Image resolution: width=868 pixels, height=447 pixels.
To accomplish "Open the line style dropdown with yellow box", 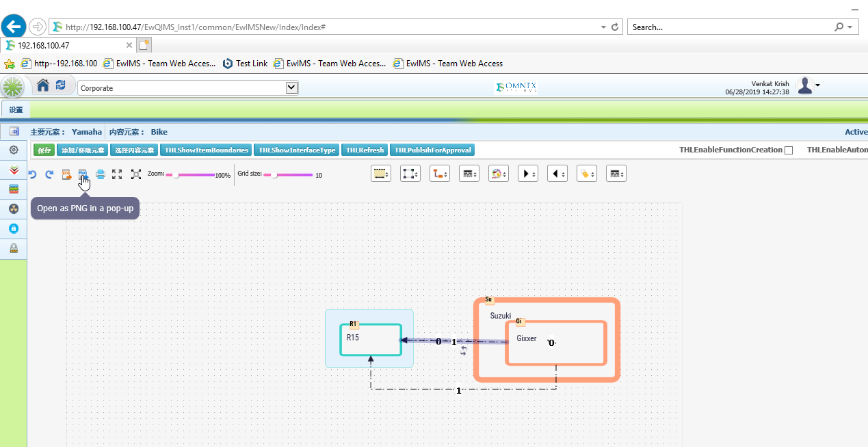I will (381, 174).
